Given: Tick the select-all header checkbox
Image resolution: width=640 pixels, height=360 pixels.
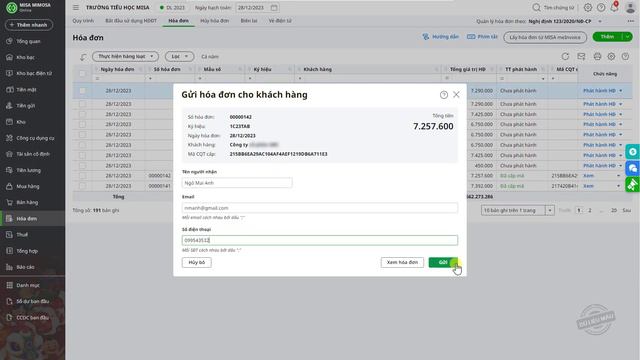Looking at the screenshot, I should [x=82, y=74].
